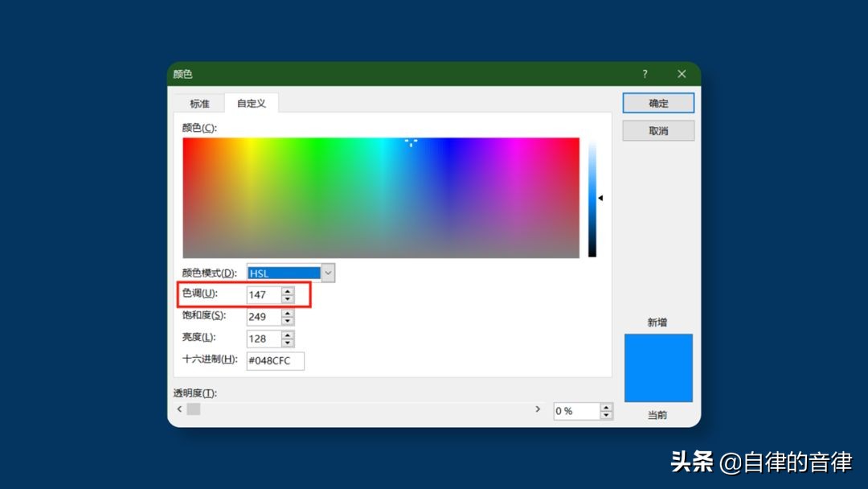Screen dimensions: 868x489
Task: Pick a color in the spectrum field
Action: point(381,198)
